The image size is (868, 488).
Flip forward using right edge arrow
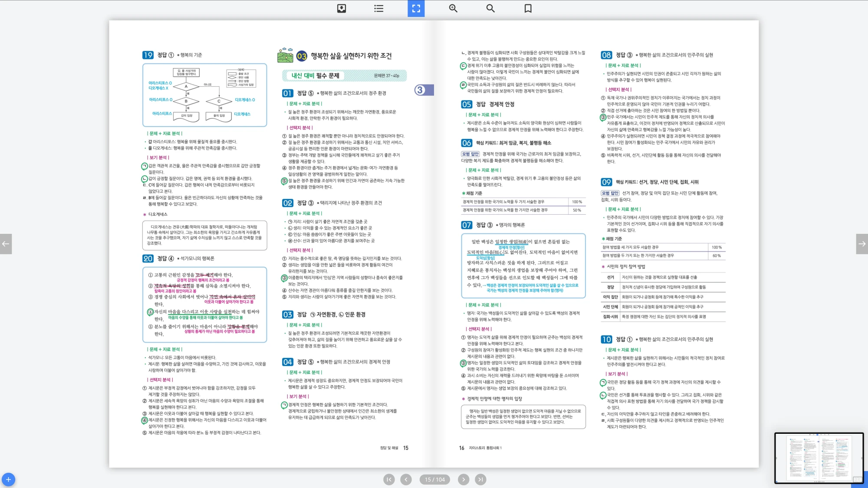click(x=862, y=244)
